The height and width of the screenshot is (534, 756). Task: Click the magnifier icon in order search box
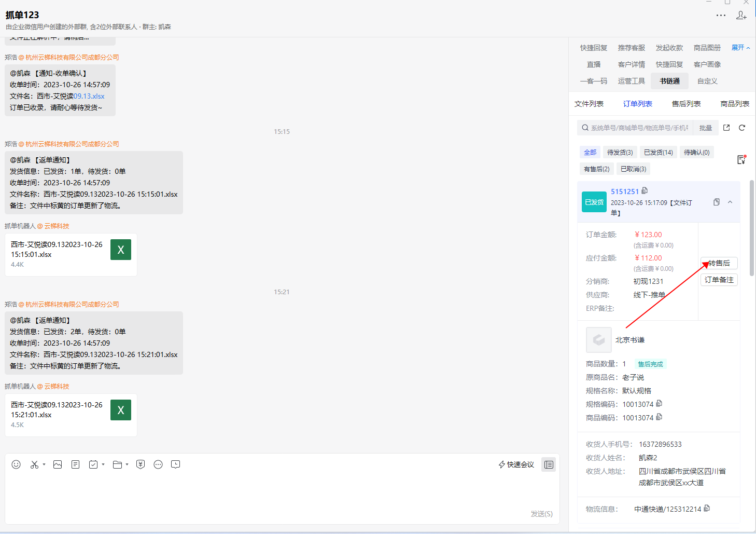585,128
